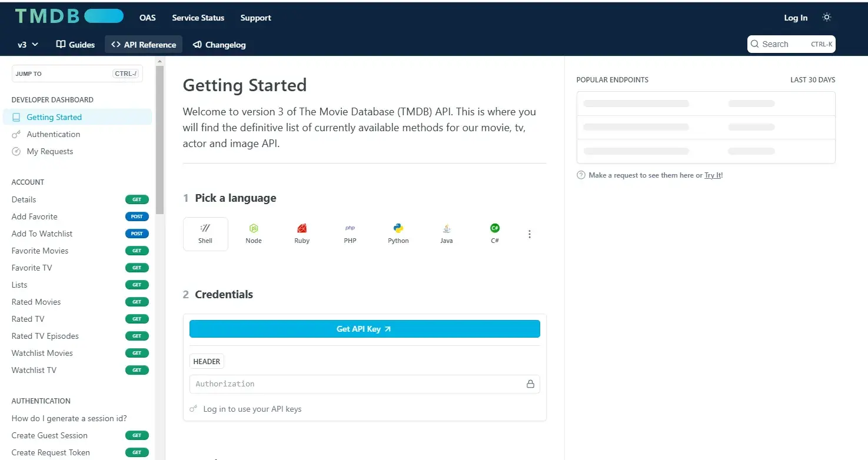This screenshot has width=868, height=460.
Task: Open Service Status page
Action: (198, 18)
